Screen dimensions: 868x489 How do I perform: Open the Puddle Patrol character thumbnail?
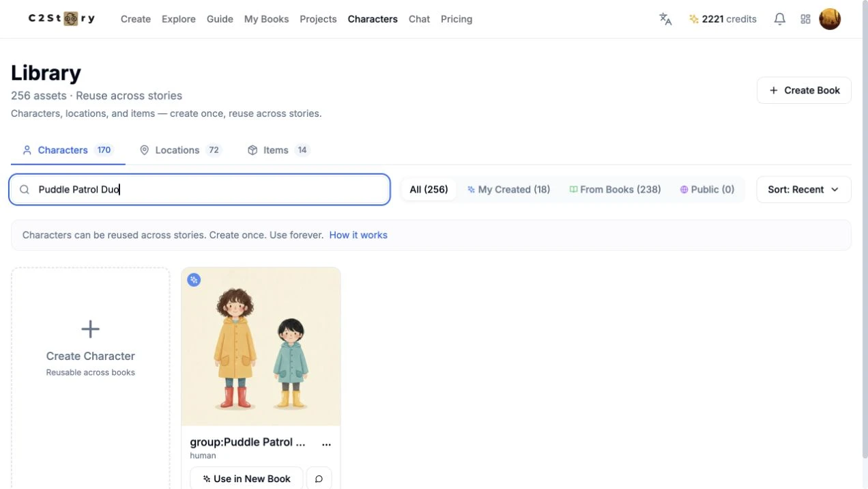pos(261,346)
